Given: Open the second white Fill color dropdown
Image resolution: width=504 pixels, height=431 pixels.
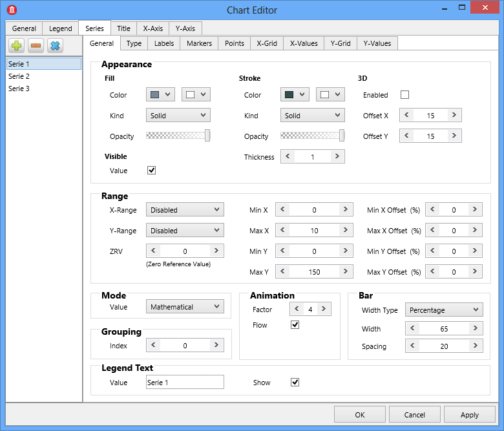Looking at the screenshot, I should (196, 94).
